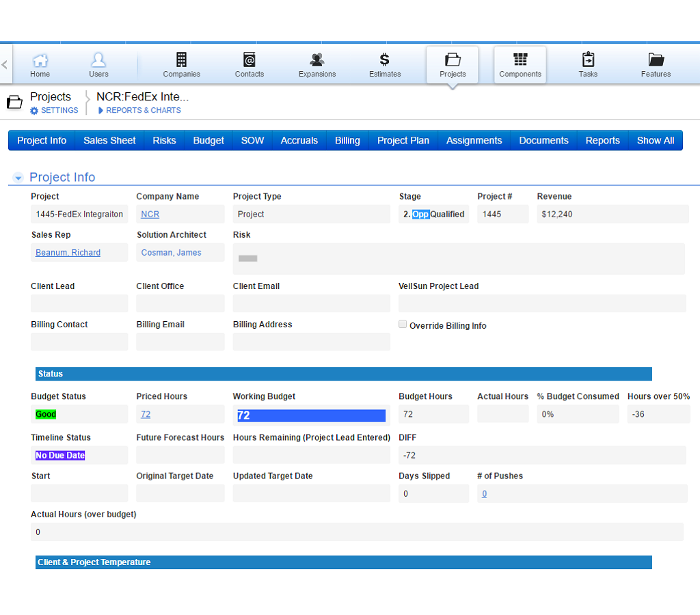Open the Components grid icon
Screen dimensions: 700x615
point(520,59)
